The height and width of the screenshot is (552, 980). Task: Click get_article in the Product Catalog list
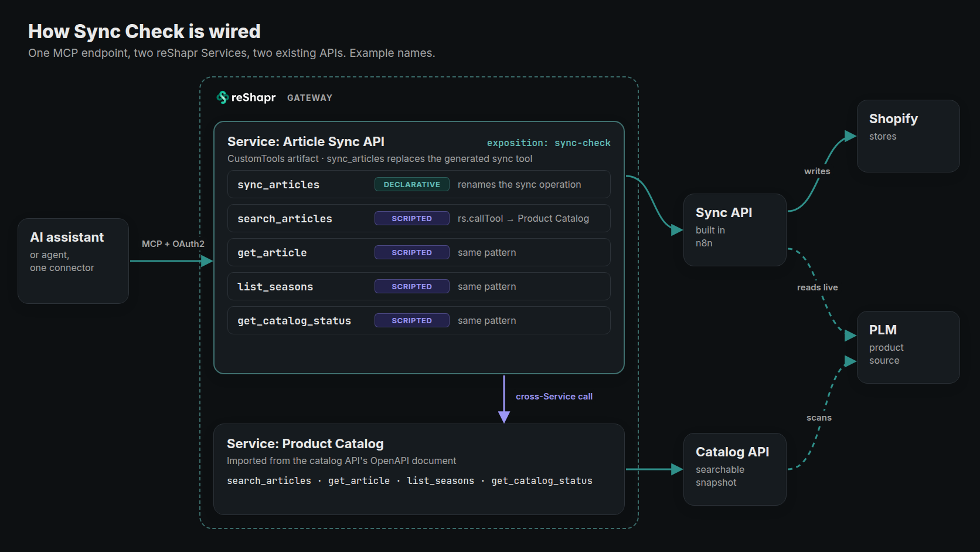click(x=359, y=480)
